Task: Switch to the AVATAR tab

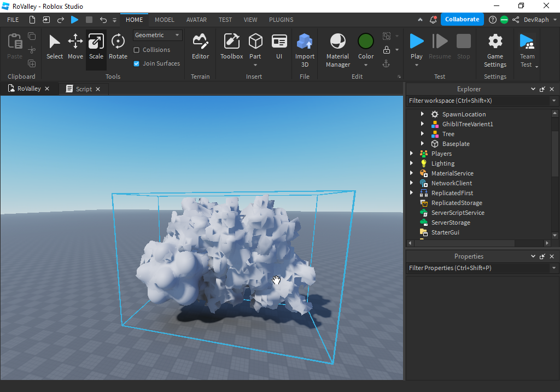Action: [196, 20]
